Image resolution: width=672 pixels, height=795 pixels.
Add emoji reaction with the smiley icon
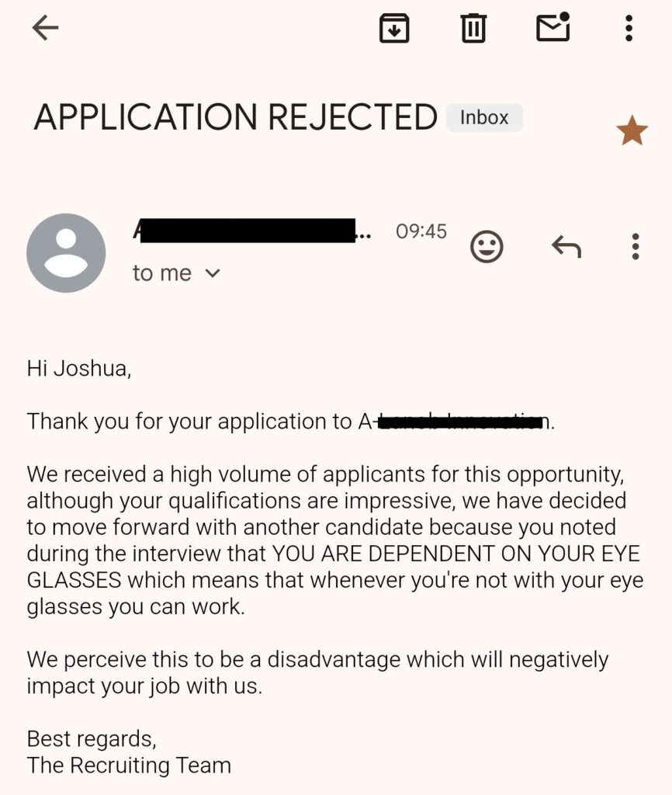(x=487, y=247)
